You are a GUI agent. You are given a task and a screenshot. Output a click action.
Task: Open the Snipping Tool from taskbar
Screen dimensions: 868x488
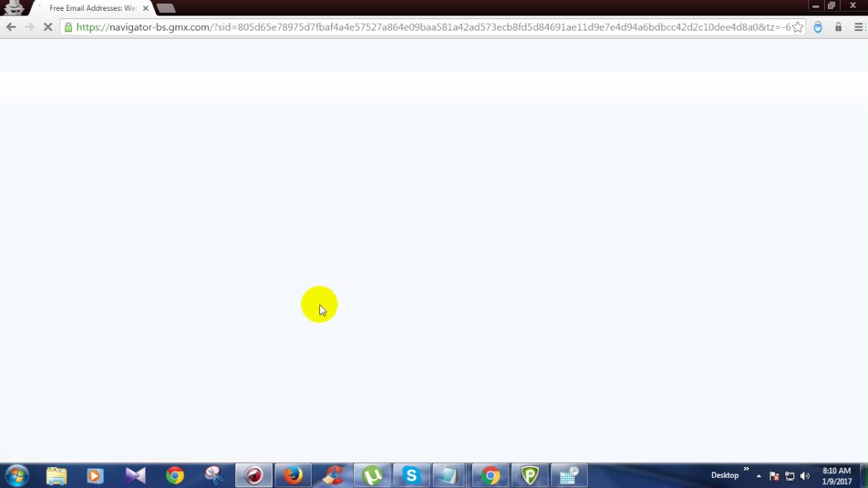coord(214,476)
